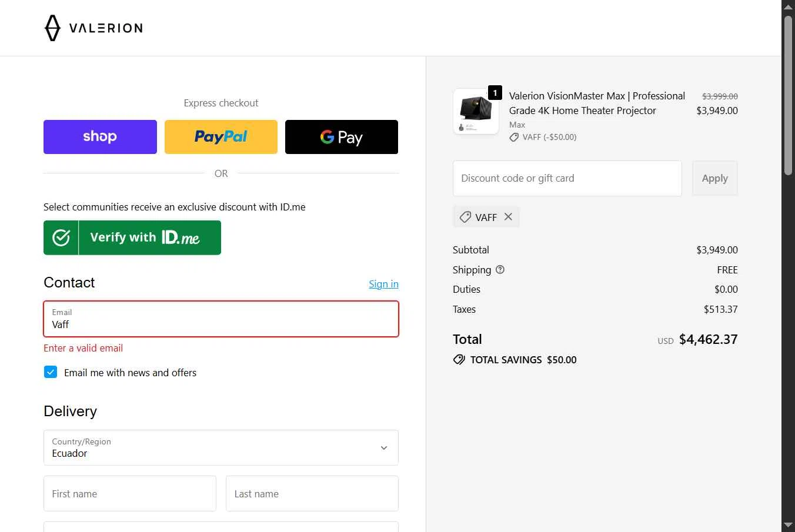This screenshot has width=795, height=532.
Task: Open the Sign in link
Action: point(383,284)
